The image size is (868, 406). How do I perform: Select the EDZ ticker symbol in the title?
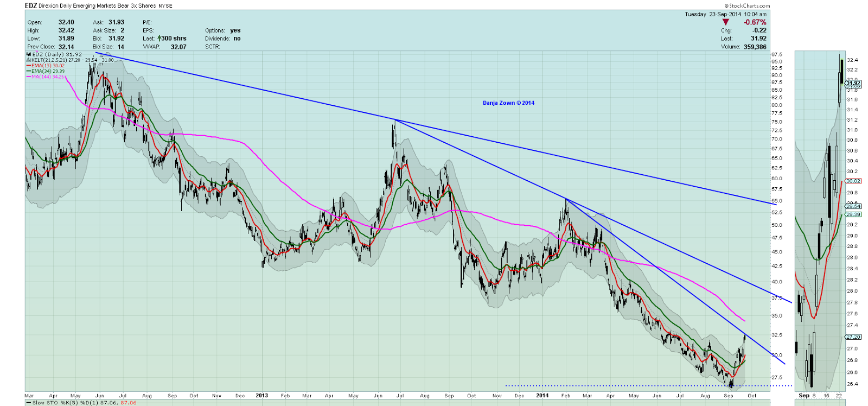31,6
